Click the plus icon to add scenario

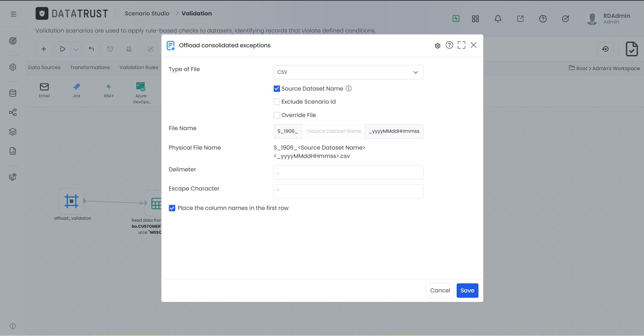pyautogui.click(x=44, y=49)
